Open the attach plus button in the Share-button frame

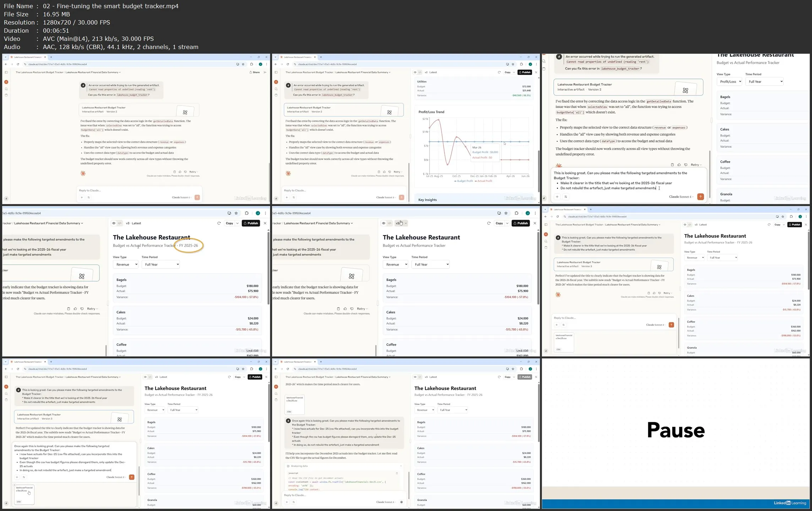tap(82, 197)
